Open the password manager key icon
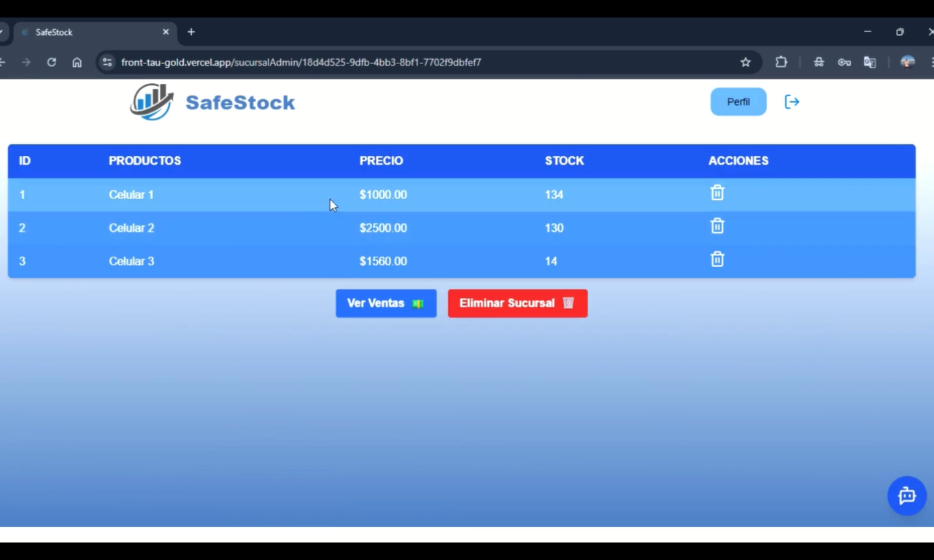This screenshot has height=560, width=934. pyautogui.click(x=844, y=63)
